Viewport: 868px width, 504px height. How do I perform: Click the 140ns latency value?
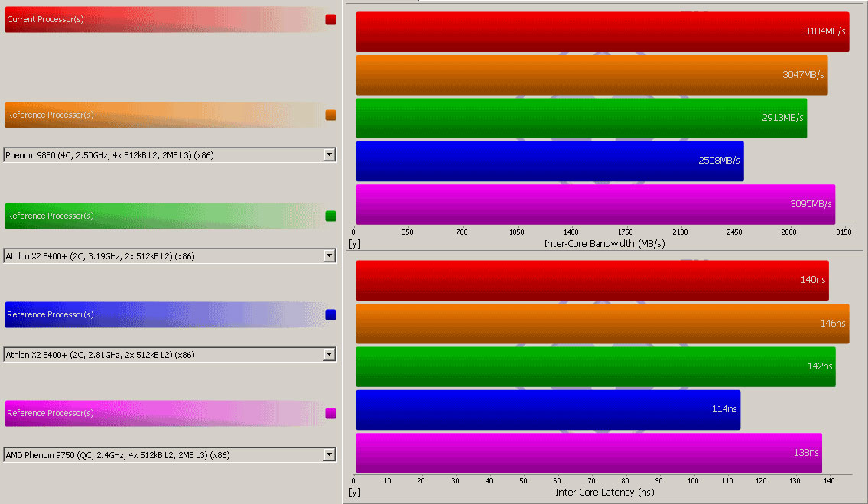[813, 280]
